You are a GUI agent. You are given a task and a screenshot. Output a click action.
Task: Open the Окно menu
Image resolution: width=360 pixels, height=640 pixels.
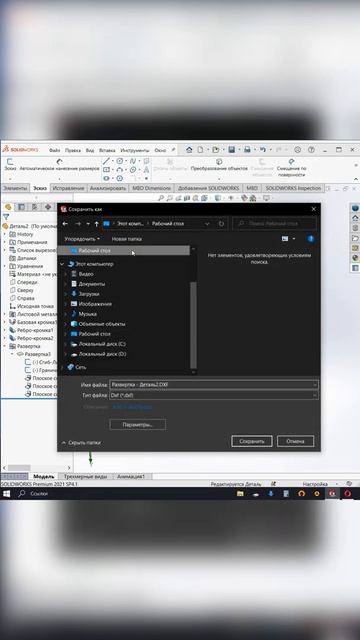[x=160, y=150]
